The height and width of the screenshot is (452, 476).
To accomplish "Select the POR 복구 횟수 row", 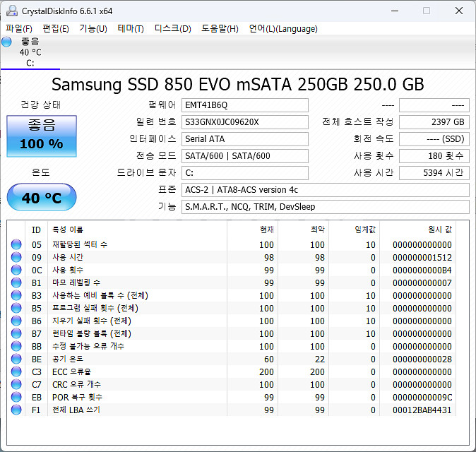I will (232, 397).
